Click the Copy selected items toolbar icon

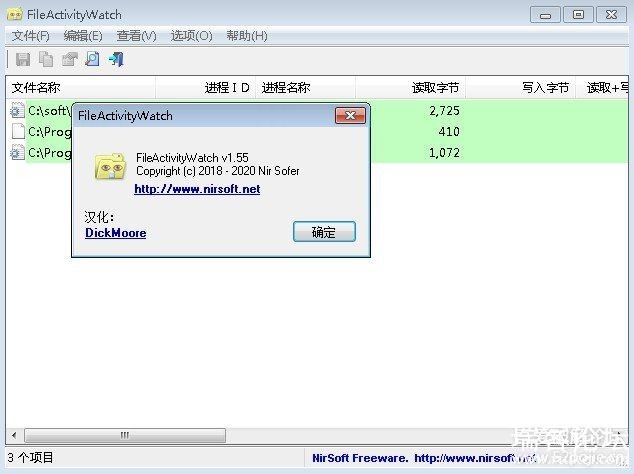[46, 59]
